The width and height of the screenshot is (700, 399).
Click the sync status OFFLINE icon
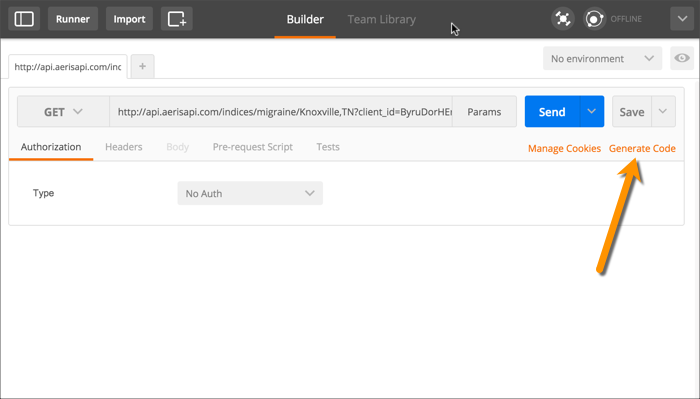click(594, 19)
